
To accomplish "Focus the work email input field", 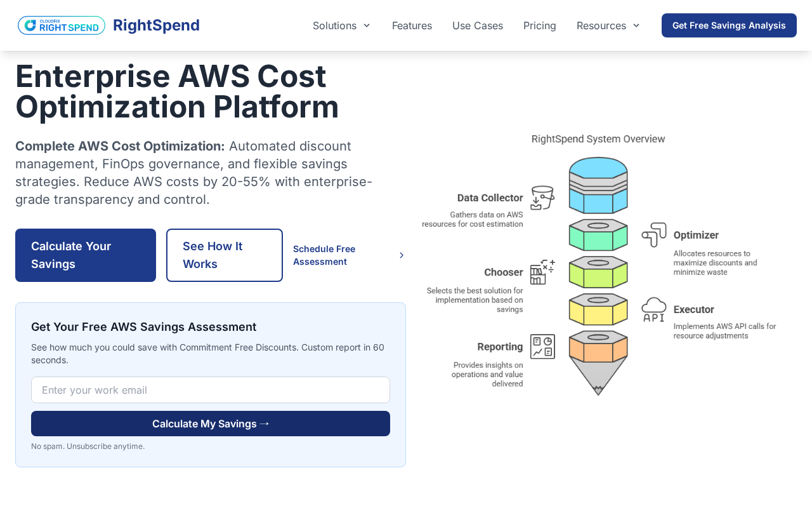I will 211,390.
